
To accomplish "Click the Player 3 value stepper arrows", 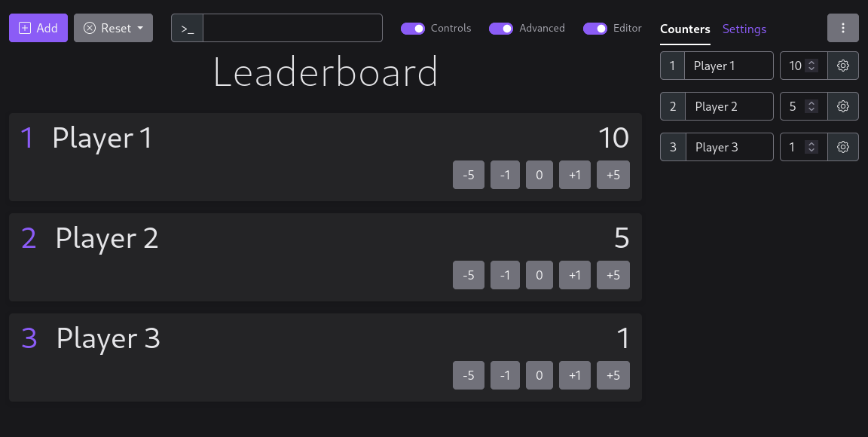I will point(811,147).
